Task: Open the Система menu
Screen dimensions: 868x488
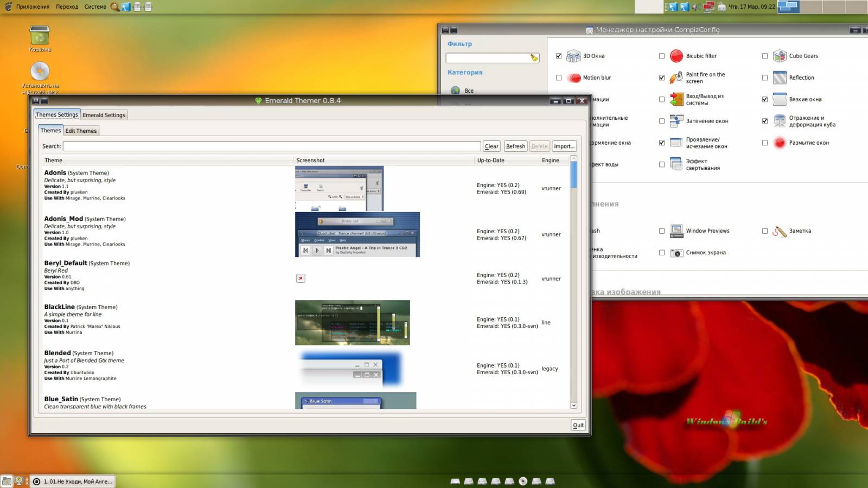Action: click(x=95, y=7)
